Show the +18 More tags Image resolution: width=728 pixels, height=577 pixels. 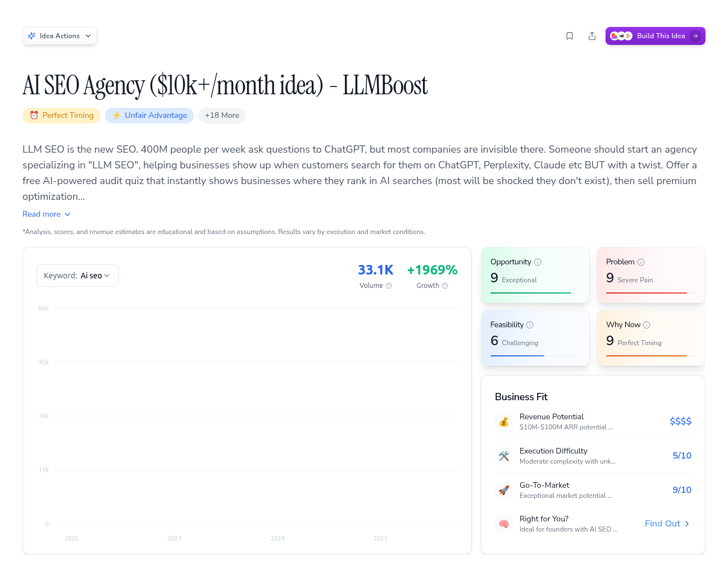tap(222, 116)
